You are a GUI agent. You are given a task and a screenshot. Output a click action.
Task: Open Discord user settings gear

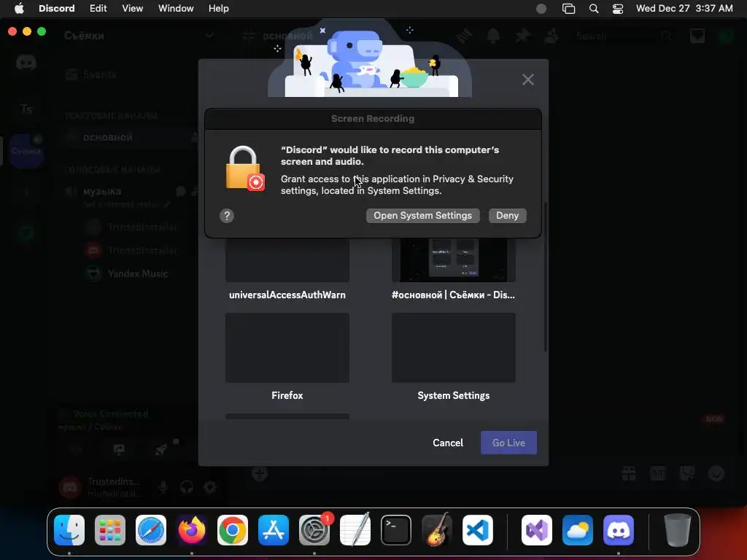(x=210, y=487)
